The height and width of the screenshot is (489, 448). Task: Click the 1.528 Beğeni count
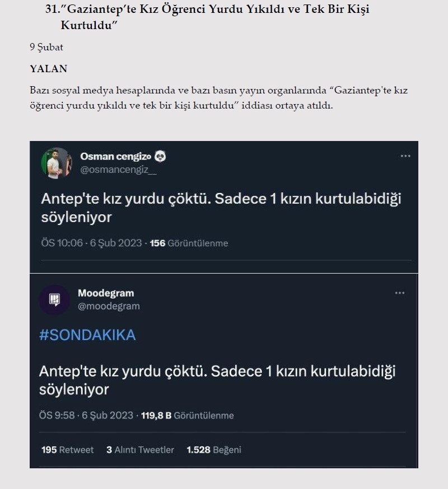214,449
